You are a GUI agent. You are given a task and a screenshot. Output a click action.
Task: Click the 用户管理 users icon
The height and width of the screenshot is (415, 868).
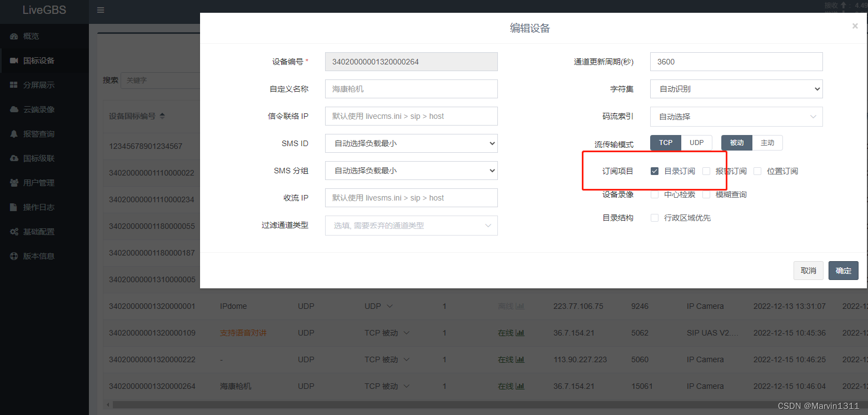(14, 183)
